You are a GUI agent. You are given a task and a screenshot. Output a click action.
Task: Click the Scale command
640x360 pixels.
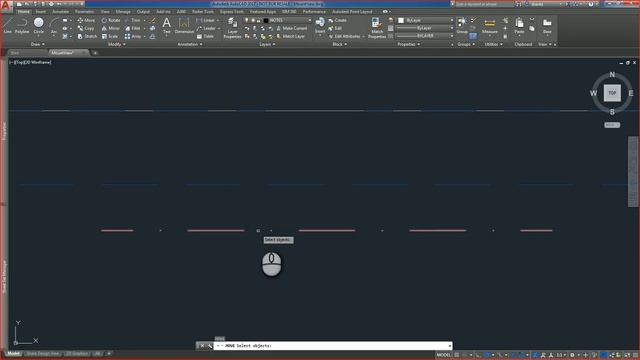tap(110, 36)
